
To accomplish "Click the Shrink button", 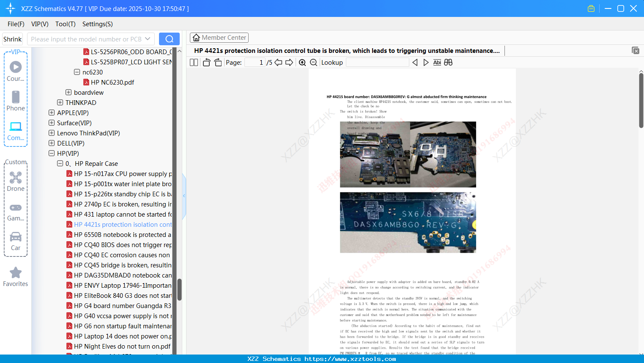I will pyautogui.click(x=13, y=39).
